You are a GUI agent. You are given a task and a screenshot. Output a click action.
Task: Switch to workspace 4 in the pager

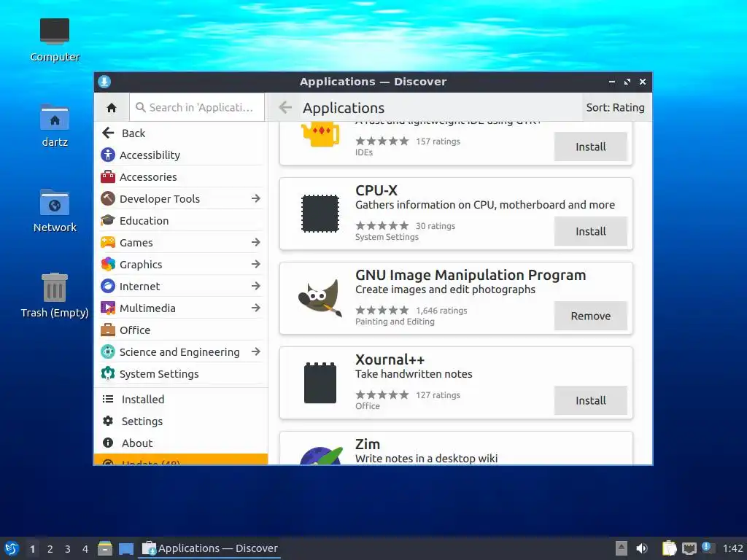click(x=85, y=549)
